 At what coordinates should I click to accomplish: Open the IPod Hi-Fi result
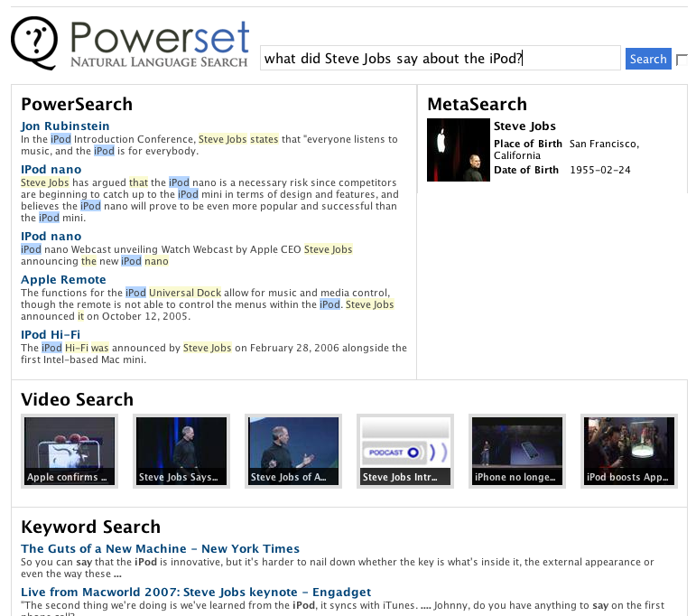pos(51,334)
